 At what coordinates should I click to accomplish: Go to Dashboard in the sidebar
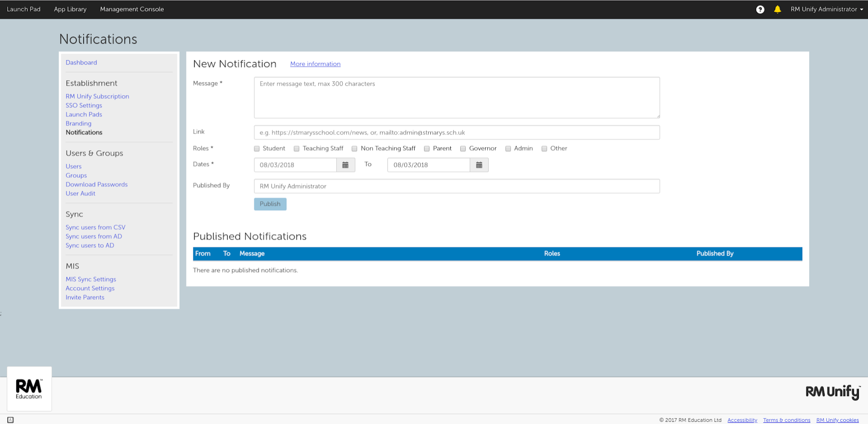pyautogui.click(x=81, y=62)
